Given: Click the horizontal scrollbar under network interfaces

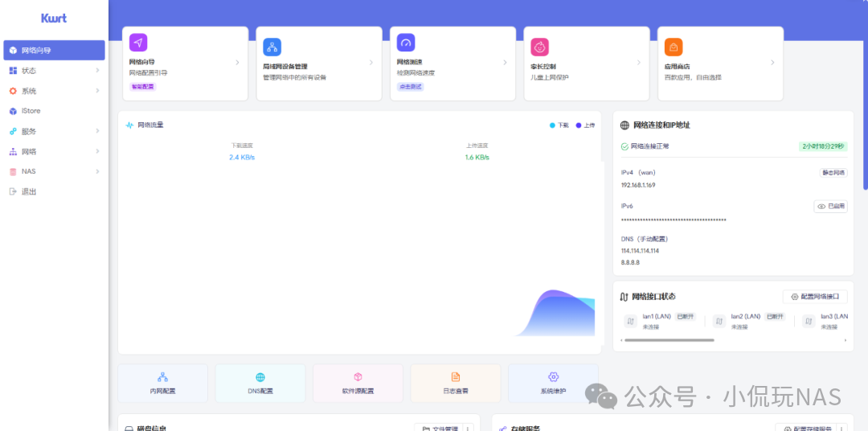Looking at the screenshot, I should pos(669,340).
